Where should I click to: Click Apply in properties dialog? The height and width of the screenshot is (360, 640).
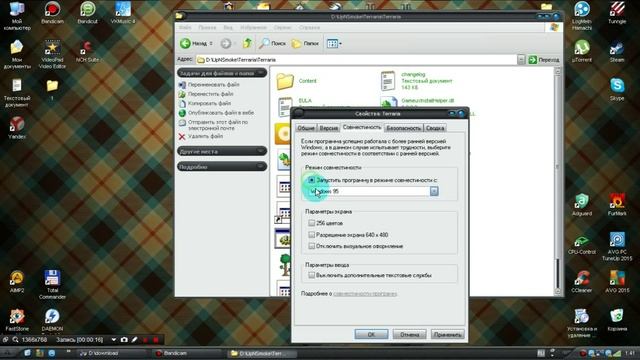click(447, 334)
